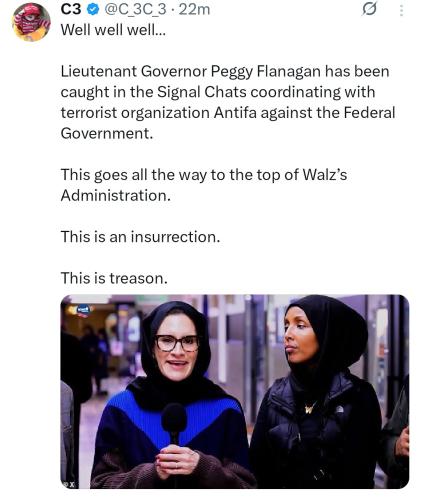Open the Grok slashed-circle icon
This screenshot has height=500, width=421.
(x=369, y=9)
